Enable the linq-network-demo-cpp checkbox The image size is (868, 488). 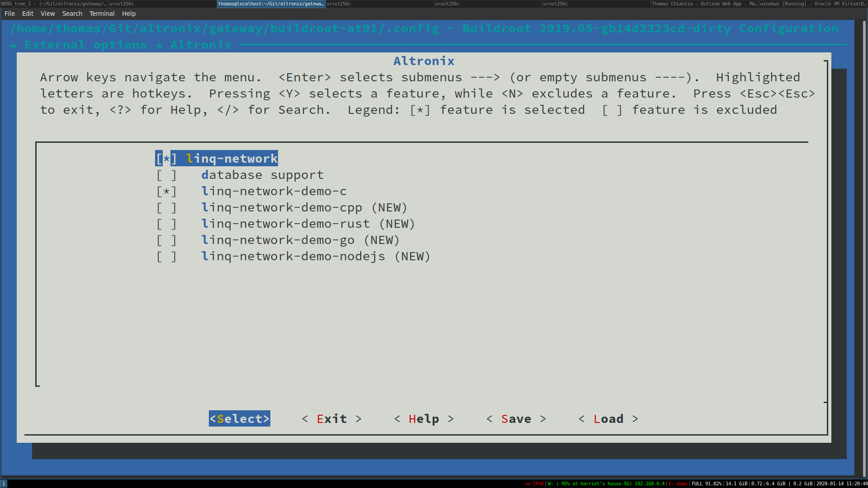coord(166,207)
